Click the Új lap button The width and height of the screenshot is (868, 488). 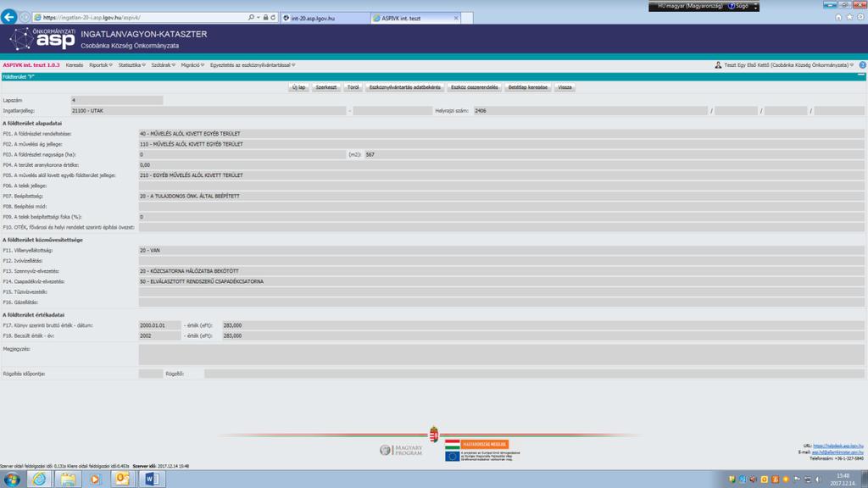click(x=299, y=87)
